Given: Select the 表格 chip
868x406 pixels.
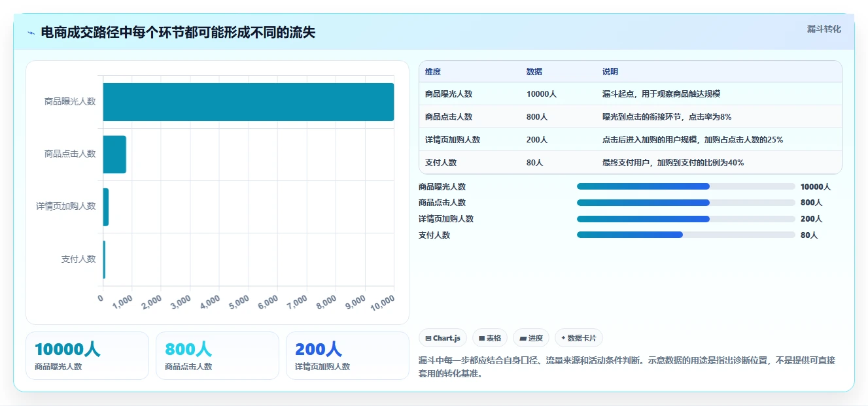Looking at the screenshot, I should [490, 338].
